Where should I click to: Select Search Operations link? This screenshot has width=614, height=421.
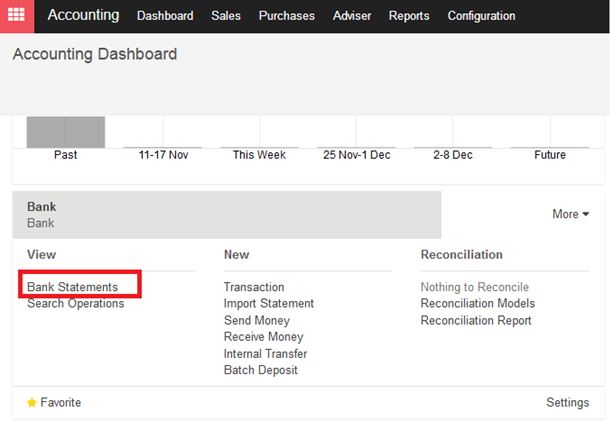tap(76, 304)
